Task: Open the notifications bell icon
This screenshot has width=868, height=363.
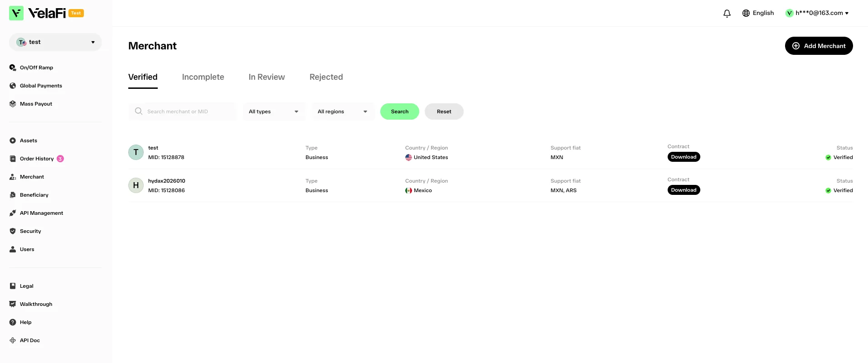Action: [727, 13]
